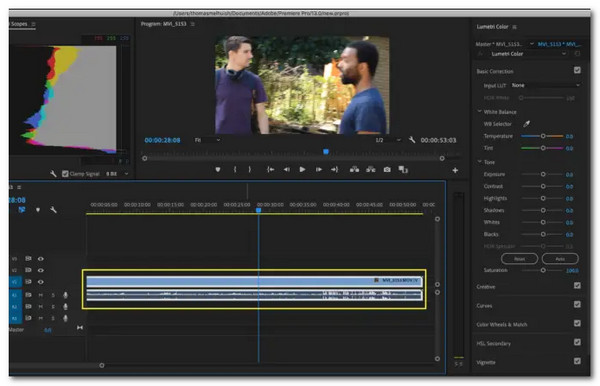This screenshot has height=386, width=600.
Task: Disable the HSL Secondary checkbox
Action: pyautogui.click(x=577, y=342)
